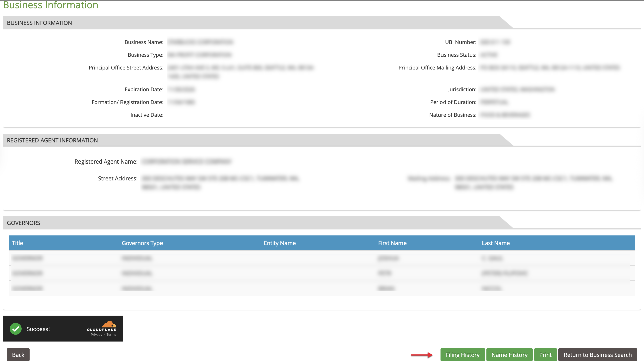Click the blurred Business Name value
Viewport: 644px width, 362px height.
(x=200, y=42)
